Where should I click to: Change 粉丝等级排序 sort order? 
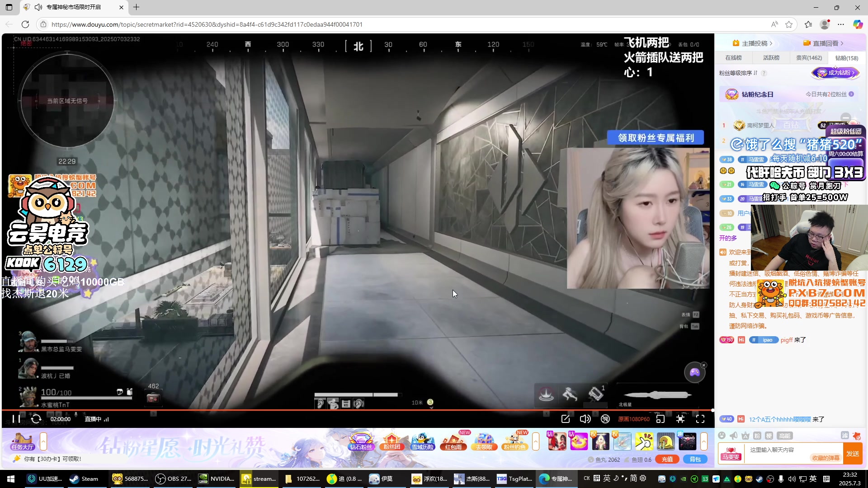[x=738, y=73]
